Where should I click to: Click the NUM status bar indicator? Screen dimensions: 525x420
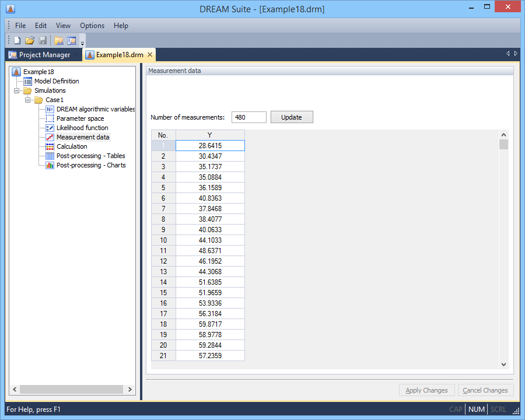coord(477,409)
